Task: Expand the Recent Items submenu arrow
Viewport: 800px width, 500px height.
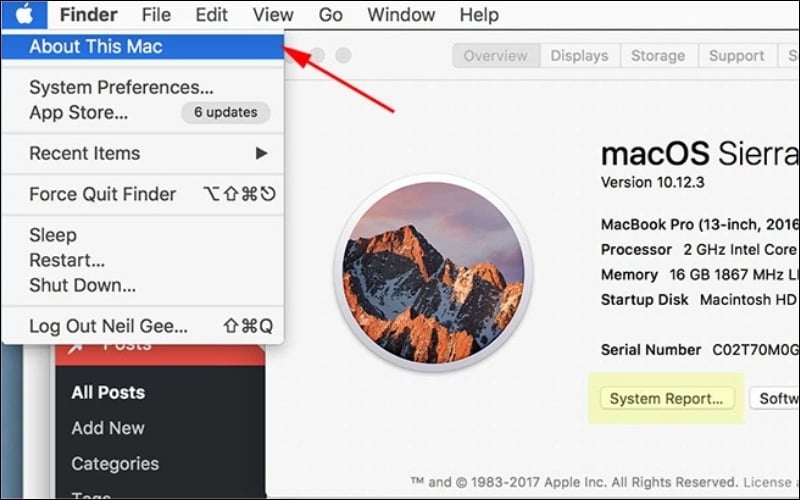Action: [262, 153]
